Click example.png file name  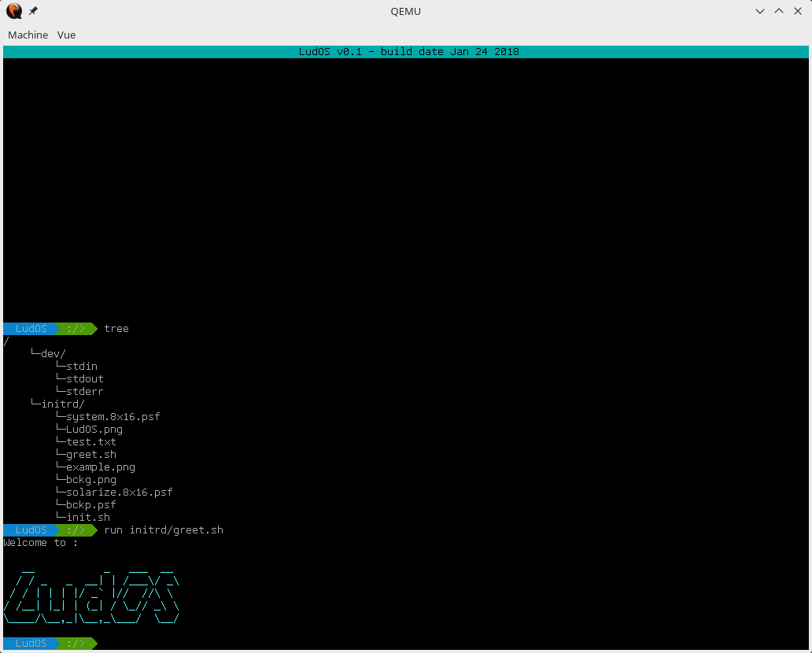click(101, 467)
